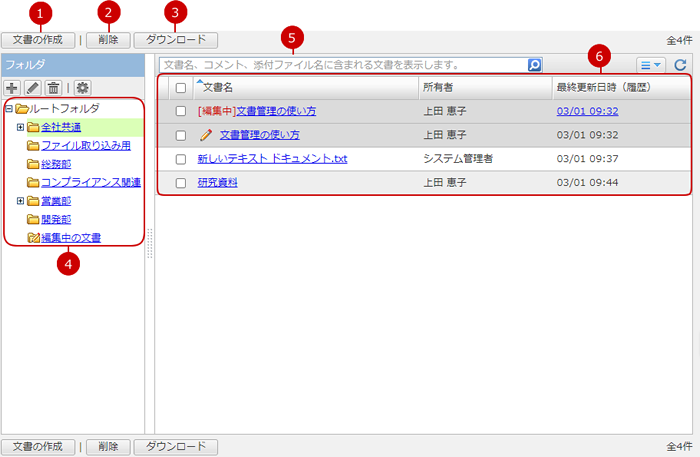Sort by 文書名 column header
This screenshot has width=700, height=457.
218,87
